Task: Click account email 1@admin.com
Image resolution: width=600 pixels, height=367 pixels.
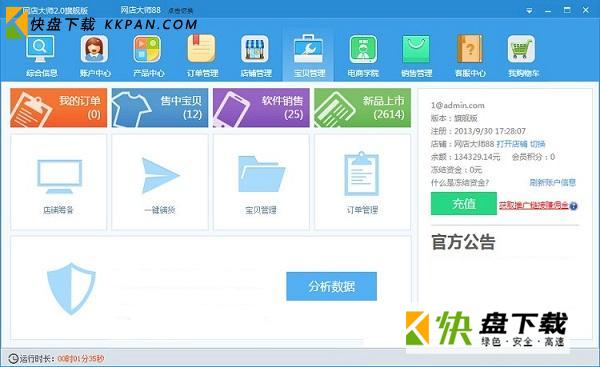Action: pos(458,105)
